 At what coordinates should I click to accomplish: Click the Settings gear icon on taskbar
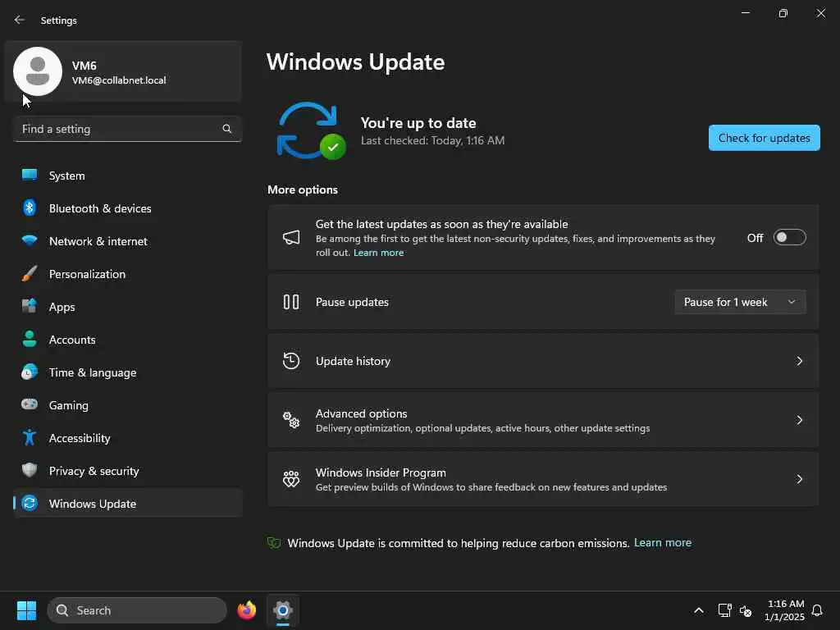(x=283, y=610)
